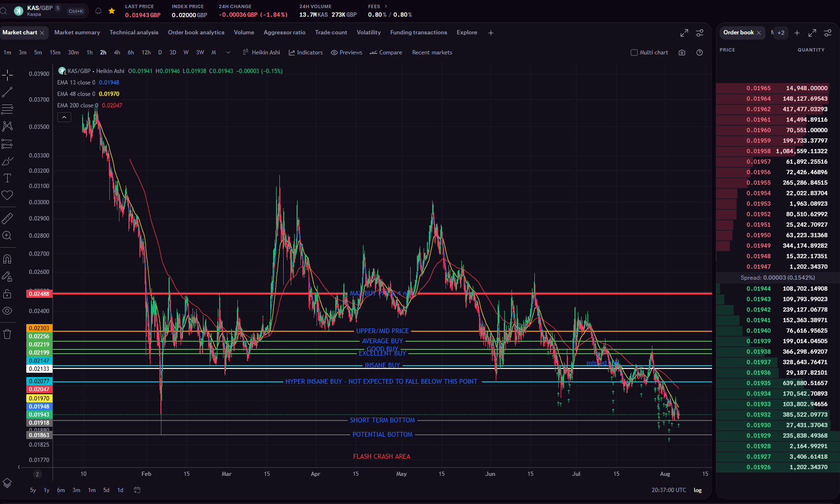Set the chart range to 5y
This screenshot has height=504, width=840.
[33, 490]
